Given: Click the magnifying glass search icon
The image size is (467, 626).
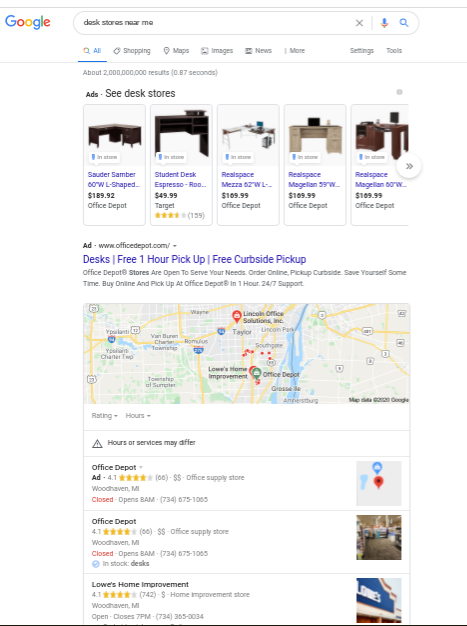Looking at the screenshot, I should point(404,23).
